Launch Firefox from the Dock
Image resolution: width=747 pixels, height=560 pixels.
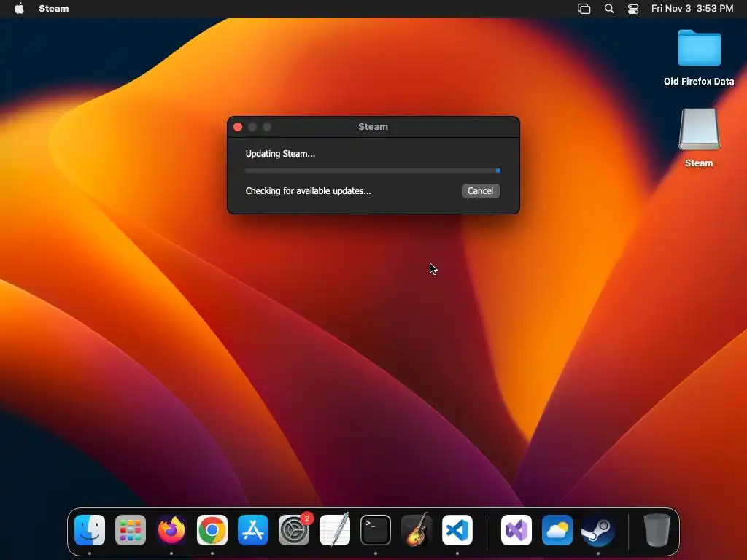tap(171, 530)
